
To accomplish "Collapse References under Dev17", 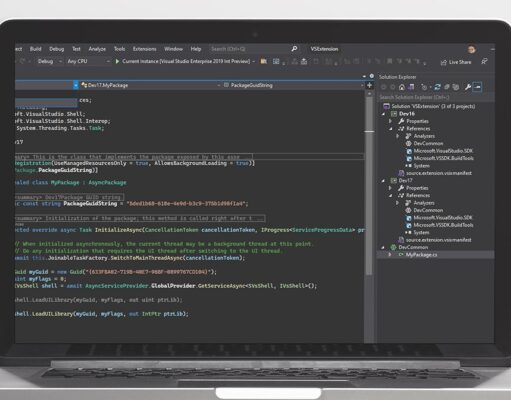I will (391, 195).
